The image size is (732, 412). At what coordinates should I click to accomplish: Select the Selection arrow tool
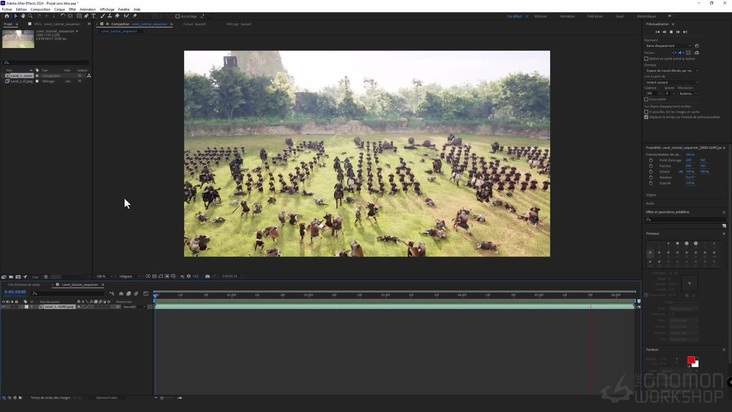tap(15, 16)
